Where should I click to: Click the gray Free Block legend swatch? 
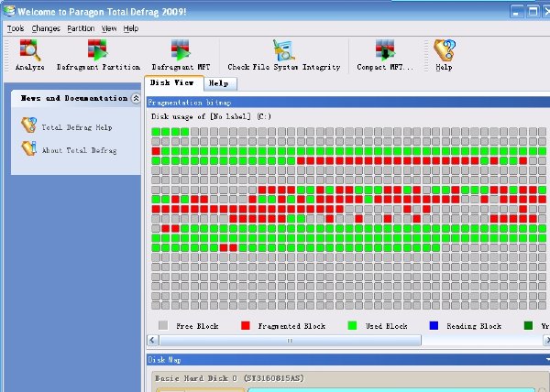(163, 325)
